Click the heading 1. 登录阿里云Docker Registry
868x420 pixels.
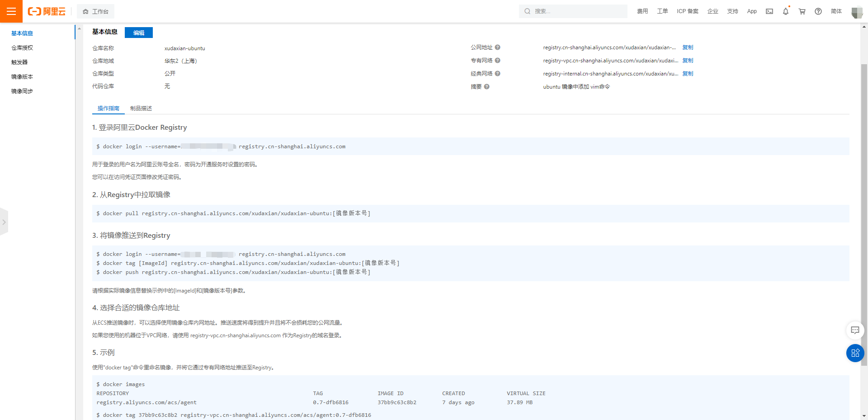tap(140, 127)
